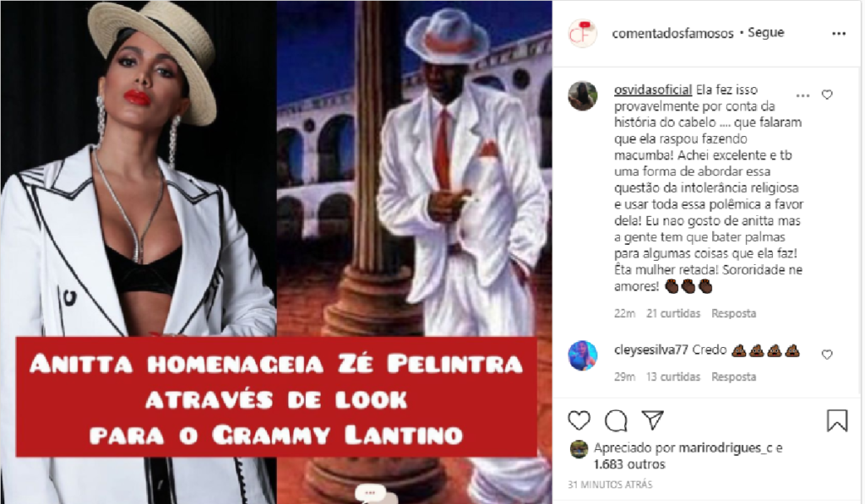This screenshot has width=865, height=504.
Task: Open the cleysesilva77 avatar
Action: coord(583,355)
